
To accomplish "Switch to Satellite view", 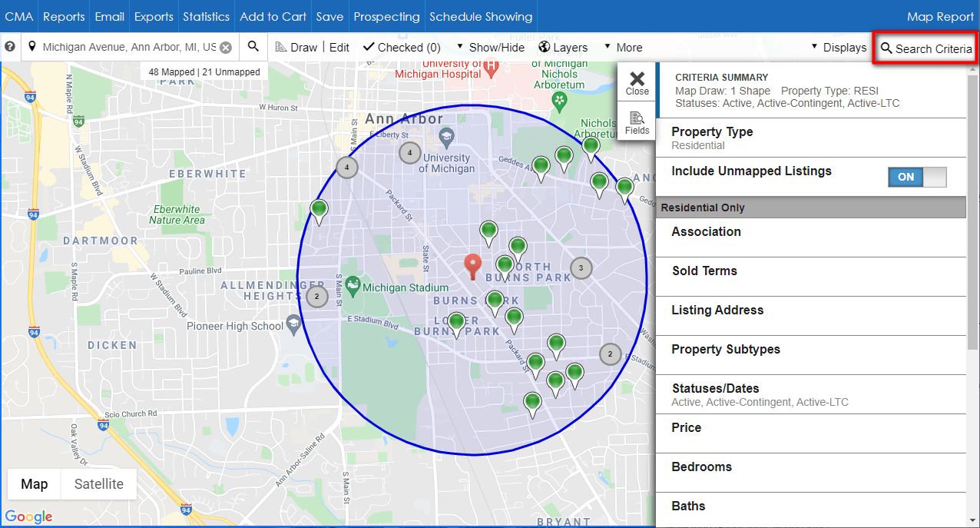I will pyautogui.click(x=98, y=484).
